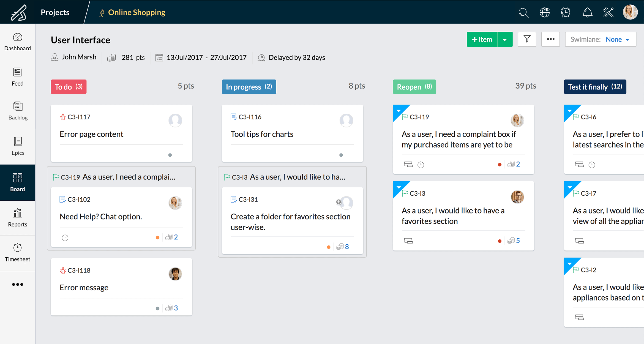
Task: Click the sprint date range 13/Jul/2017 - 27/Jul/2017
Action: [206, 58]
